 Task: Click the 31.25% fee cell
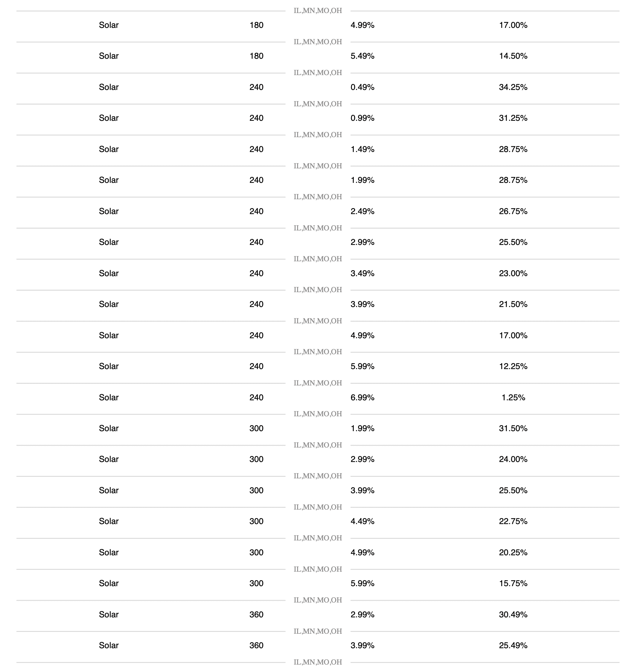coord(513,118)
